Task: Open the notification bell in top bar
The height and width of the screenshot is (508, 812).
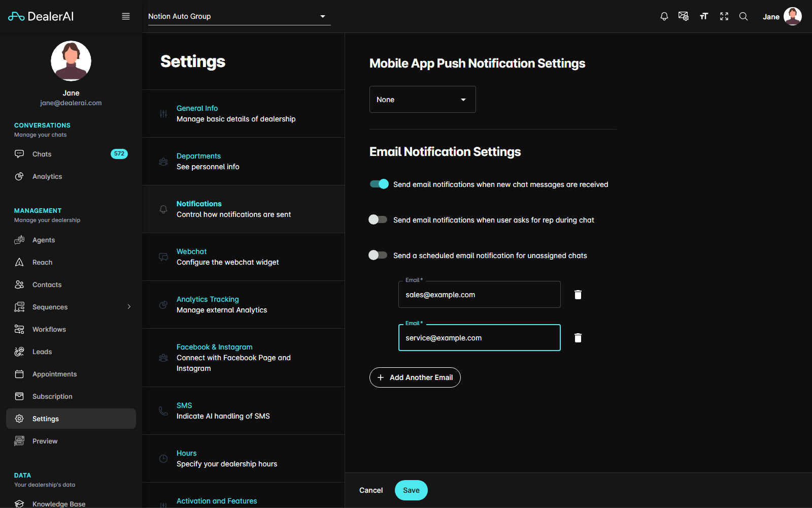Action: pyautogui.click(x=664, y=16)
